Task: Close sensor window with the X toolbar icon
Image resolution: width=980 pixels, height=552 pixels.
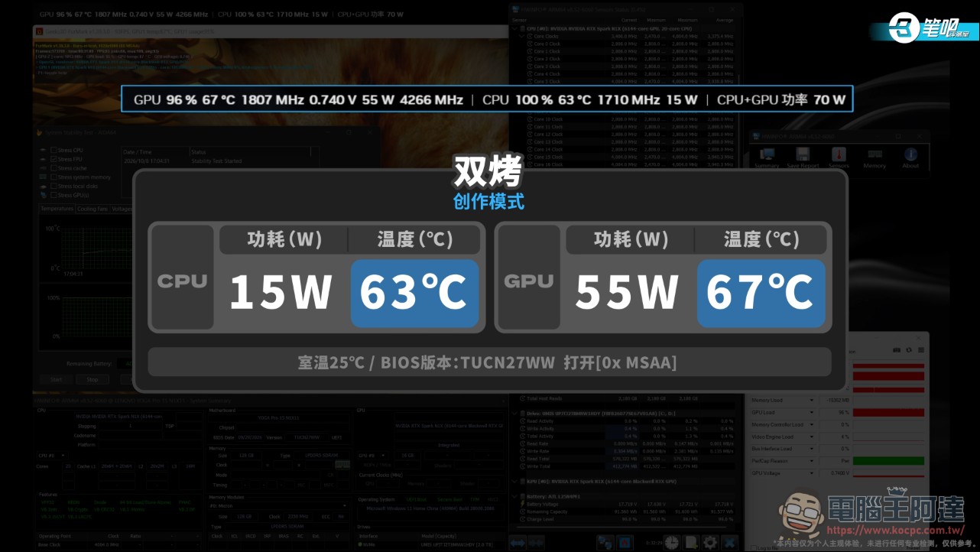Action: pos(729,542)
